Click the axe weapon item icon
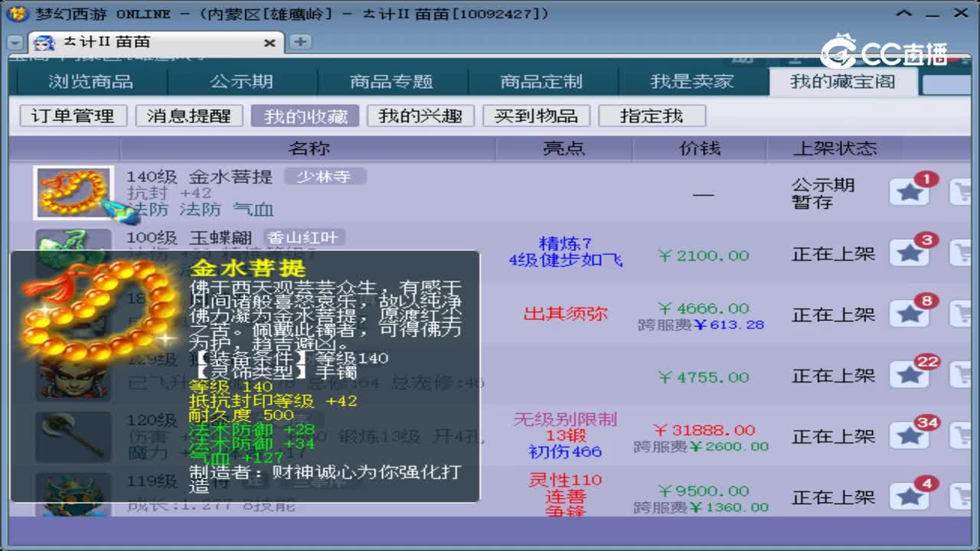 tap(73, 435)
